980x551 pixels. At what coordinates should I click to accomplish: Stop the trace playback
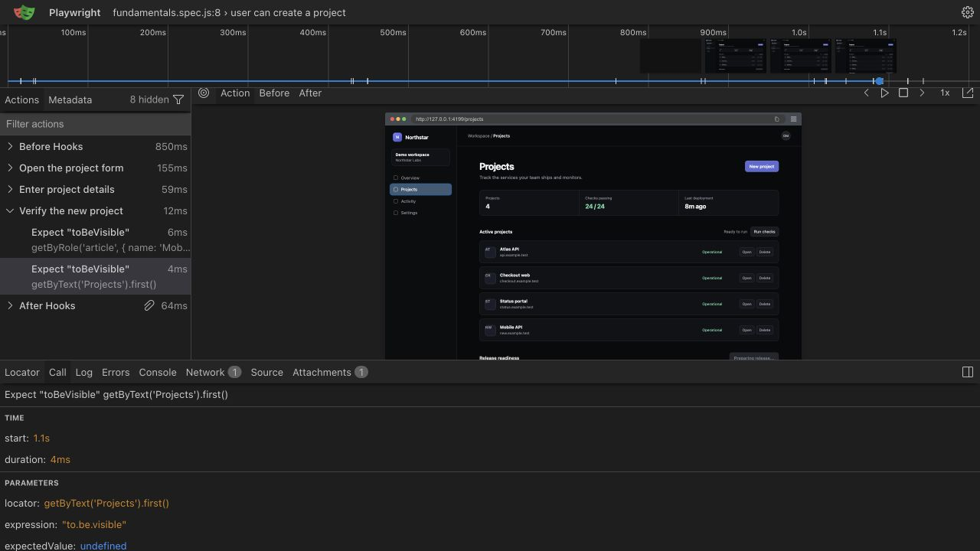click(x=903, y=93)
